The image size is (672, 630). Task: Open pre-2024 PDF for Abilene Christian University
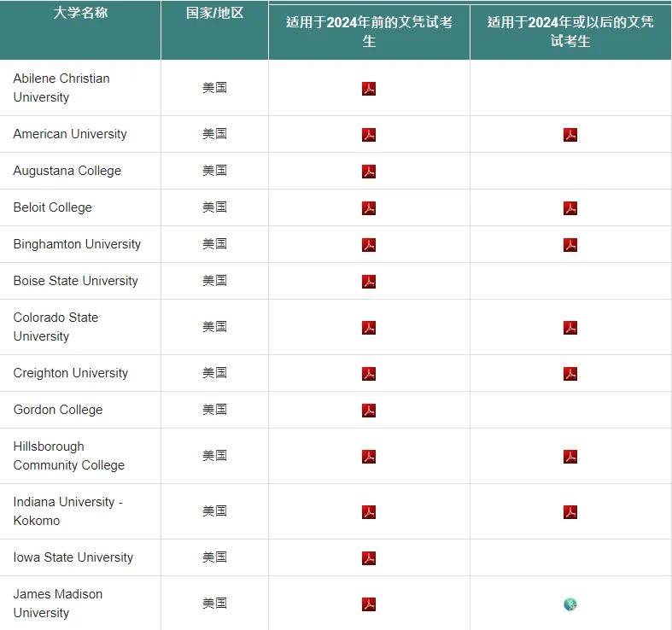tap(369, 89)
